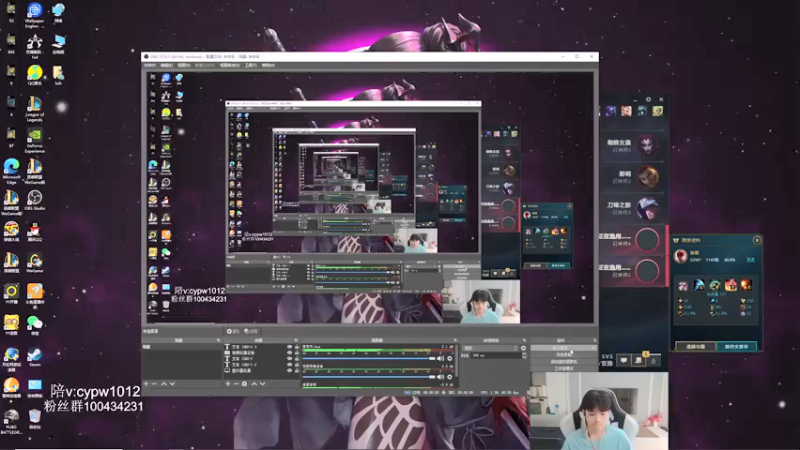Launch Microsoft Edge from desktop
Image resolution: width=800 pixels, height=450 pixels.
(11, 171)
